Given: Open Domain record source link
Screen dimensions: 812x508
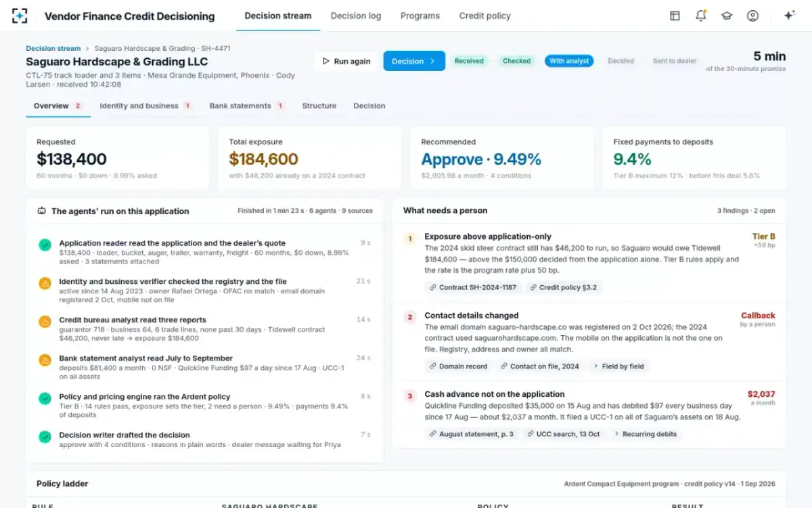Looking at the screenshot, I should coord(458,366).
